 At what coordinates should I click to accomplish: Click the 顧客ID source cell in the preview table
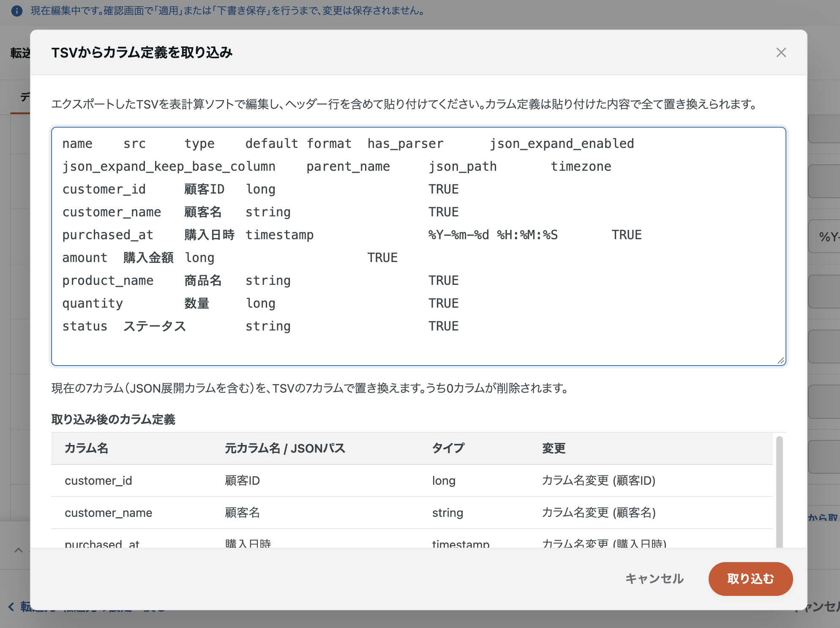242,481
